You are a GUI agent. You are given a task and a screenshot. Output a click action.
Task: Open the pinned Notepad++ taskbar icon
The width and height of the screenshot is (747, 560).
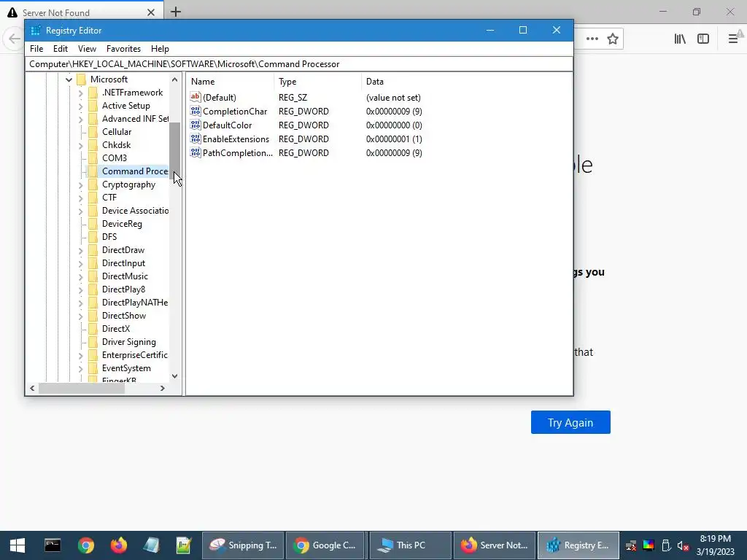183,545
